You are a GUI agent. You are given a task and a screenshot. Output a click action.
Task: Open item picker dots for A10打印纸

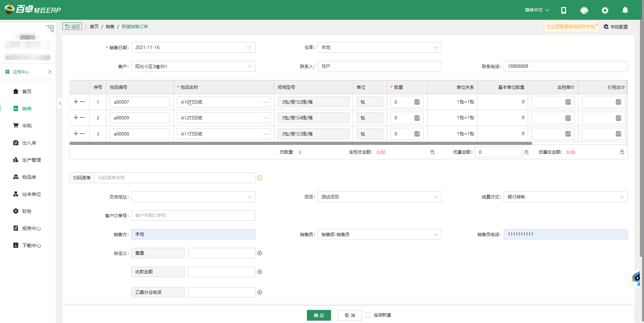click(266, 102)
